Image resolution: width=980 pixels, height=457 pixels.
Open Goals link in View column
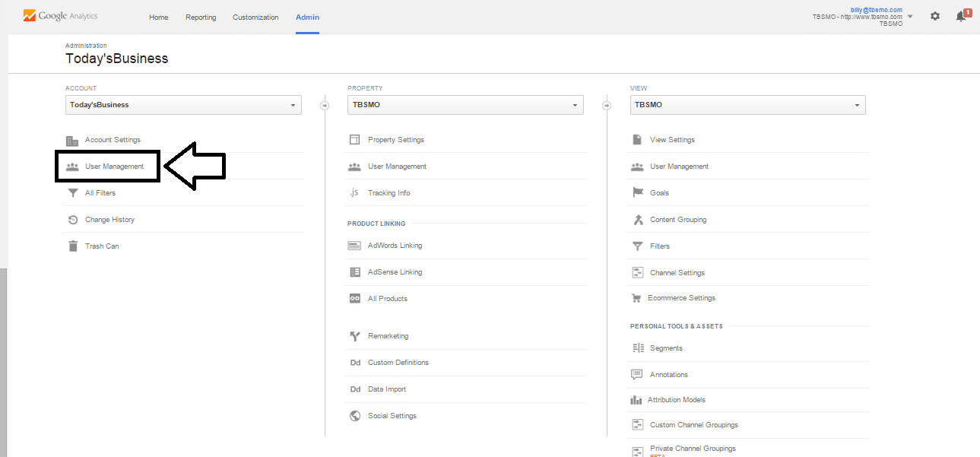click(659, 193)
